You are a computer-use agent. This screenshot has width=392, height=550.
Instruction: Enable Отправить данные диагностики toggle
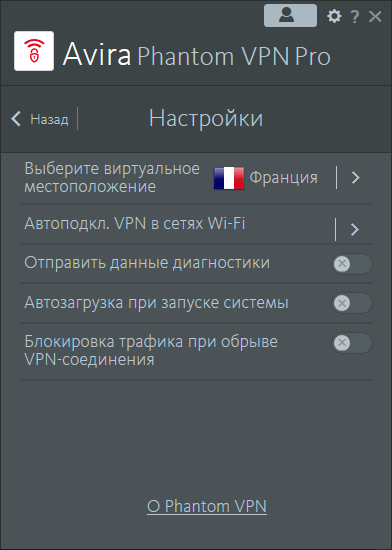tap(352, 264)
